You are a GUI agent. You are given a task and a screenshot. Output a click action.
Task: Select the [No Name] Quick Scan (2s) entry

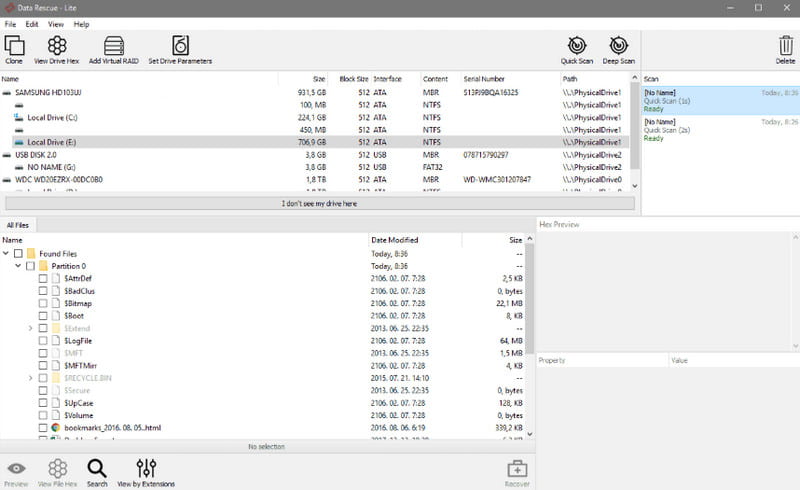(720, 130)
